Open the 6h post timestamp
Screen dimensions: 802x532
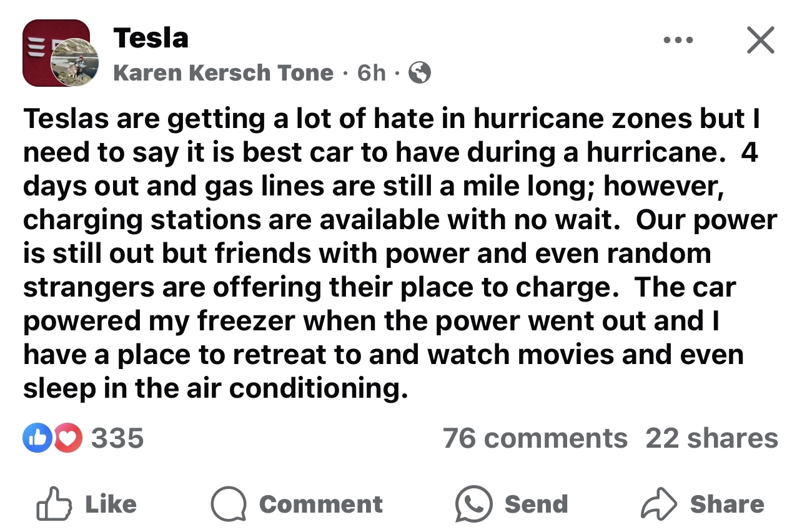pos(371,73)
